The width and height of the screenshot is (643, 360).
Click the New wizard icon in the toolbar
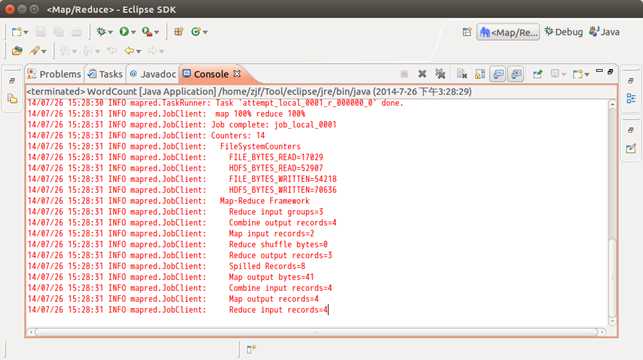[17, 32]
